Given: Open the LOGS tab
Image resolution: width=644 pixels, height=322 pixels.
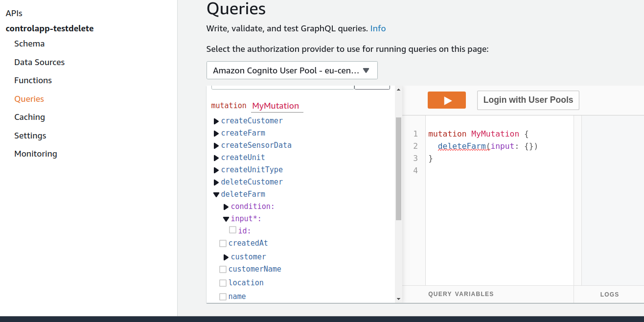Looking at the screenshot, I should [609, 294].
